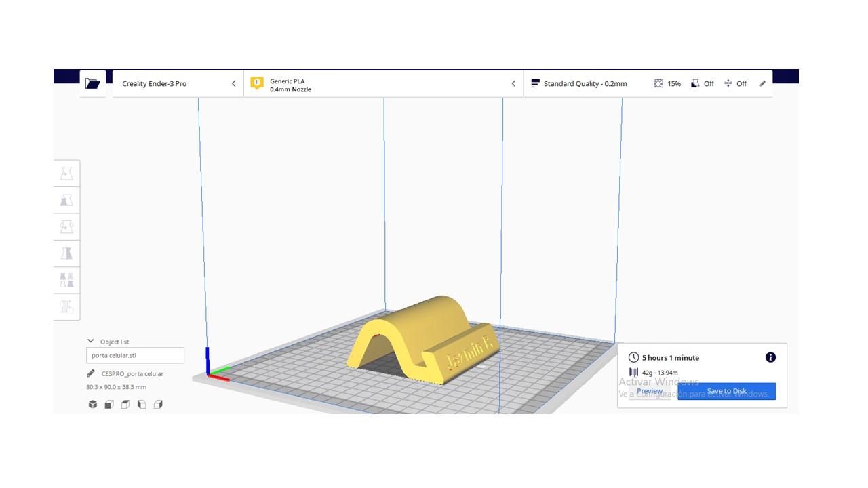This screenshot has width=868, height=488.
Task: Select the Mirror tool in left toolbar
Action: pyautogui.click(x=66, y=253)
